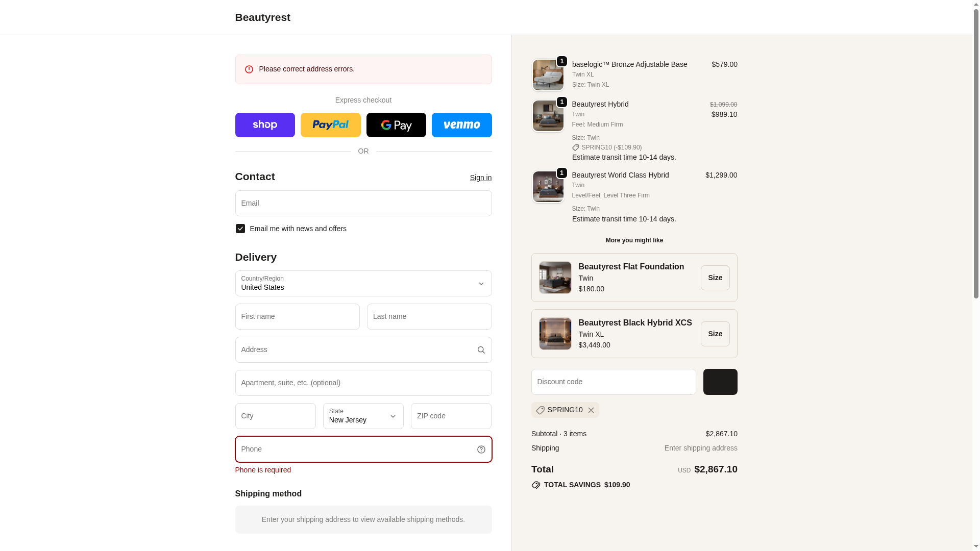Expand the State dropdown
This screenshot has width=980, height=551.
tap(363, 416)
